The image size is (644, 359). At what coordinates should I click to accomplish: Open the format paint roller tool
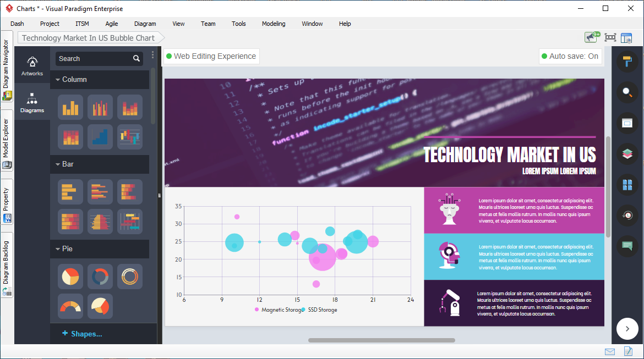coord(627,62)
